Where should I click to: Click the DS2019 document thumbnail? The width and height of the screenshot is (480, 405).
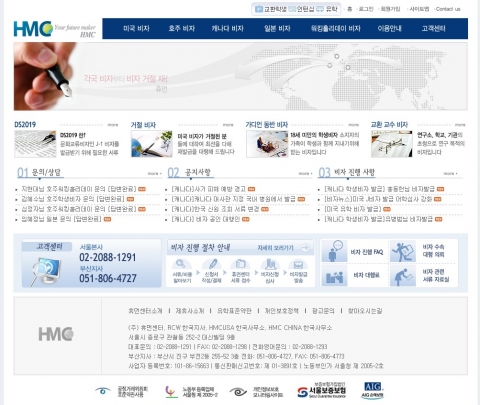[35, 144]
